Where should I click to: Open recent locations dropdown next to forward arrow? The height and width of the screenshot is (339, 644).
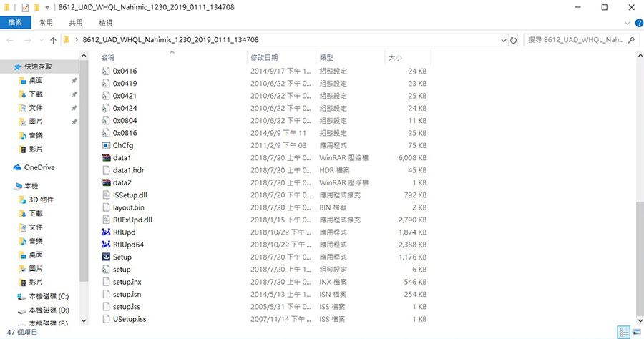(42, 40)
